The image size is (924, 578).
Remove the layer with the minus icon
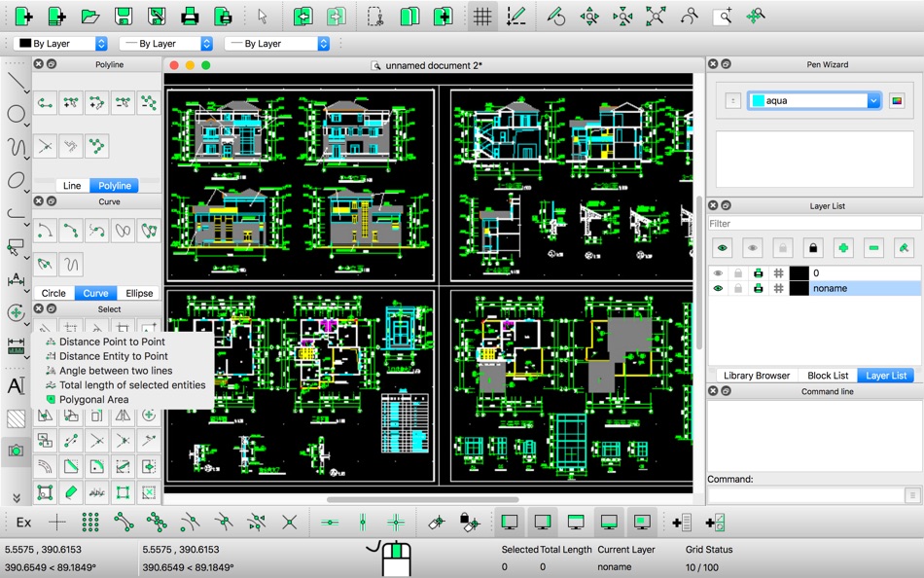(874, 248)
